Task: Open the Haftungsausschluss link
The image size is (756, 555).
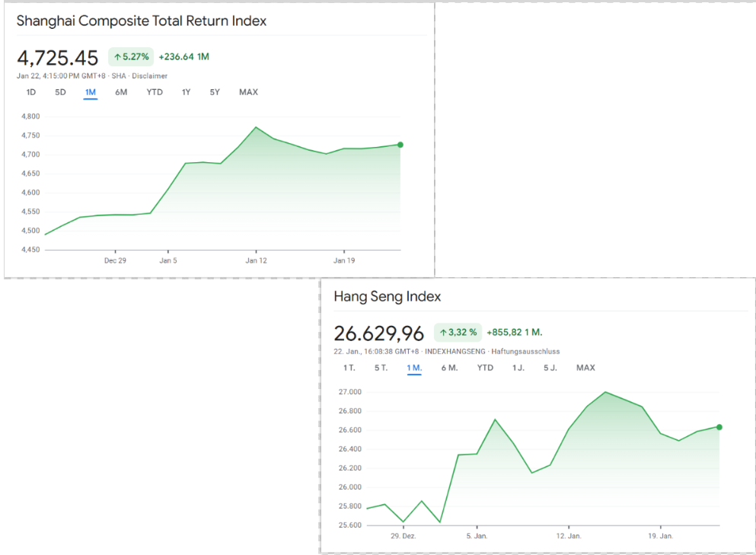Action: pyautogui.click(x=525, y=352)
